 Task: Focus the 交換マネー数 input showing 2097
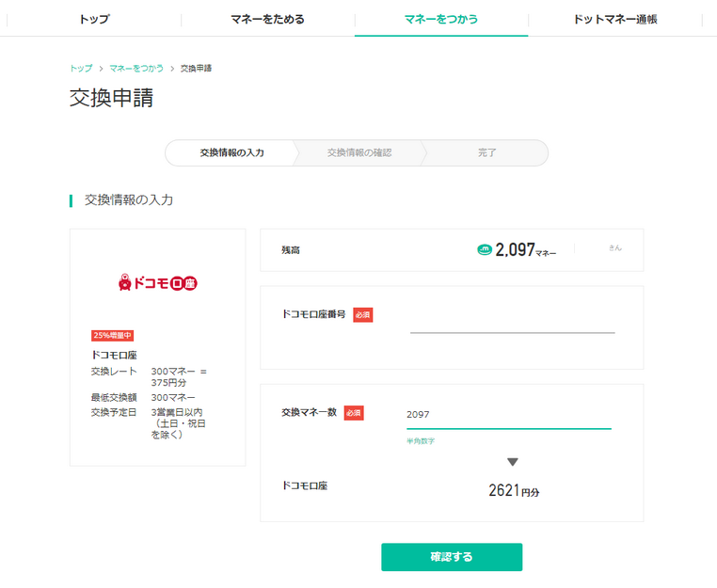508,416
